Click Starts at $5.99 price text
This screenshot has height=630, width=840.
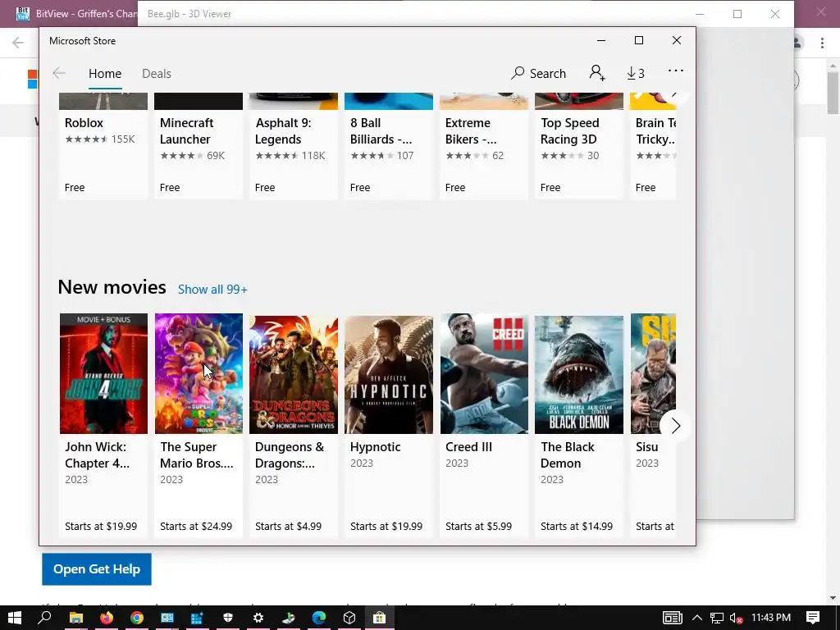pyautogui.click(x=478, y=527)
